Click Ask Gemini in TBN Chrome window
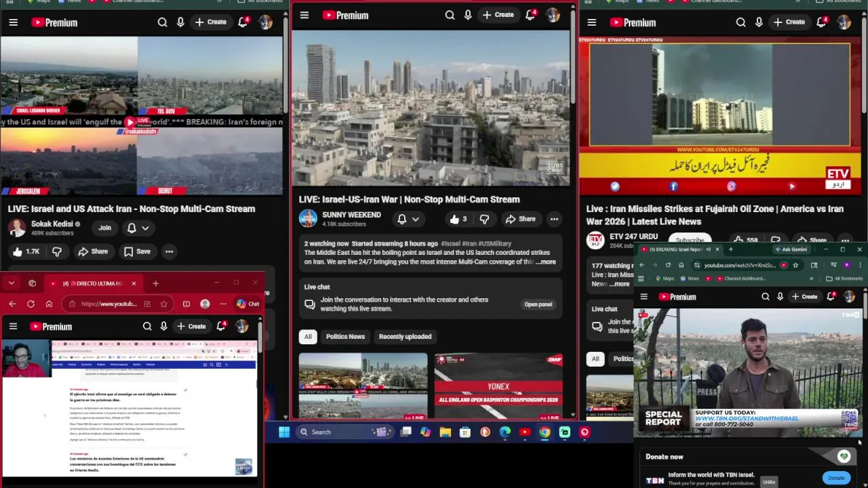This screenshot has width=868, height=488. 790,249
